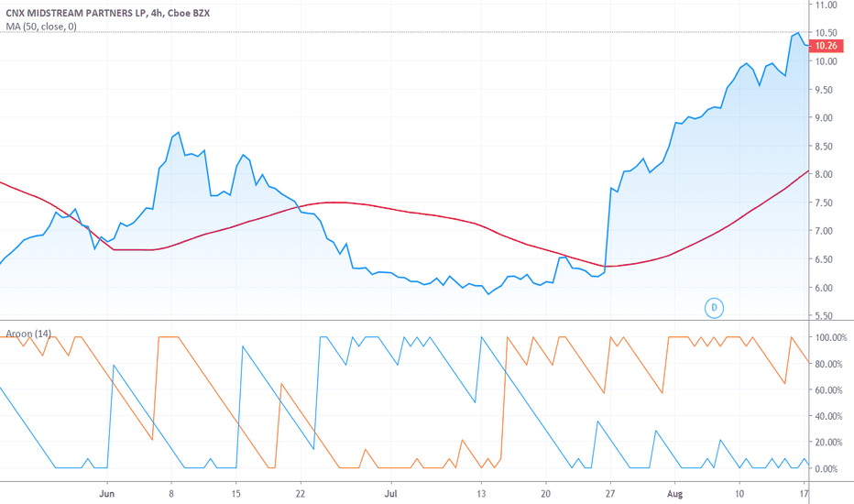
Task: Click the Aug date label on time axis
Action: pyautogui.click(x=674, y=494)
